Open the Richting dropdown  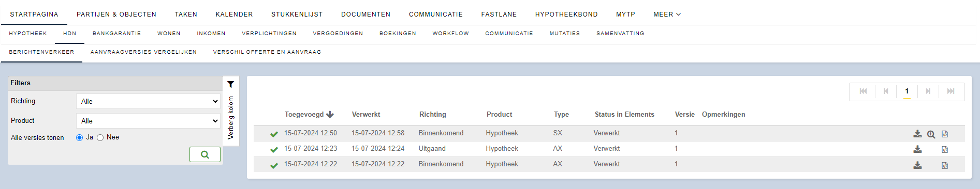coord(148,101)
